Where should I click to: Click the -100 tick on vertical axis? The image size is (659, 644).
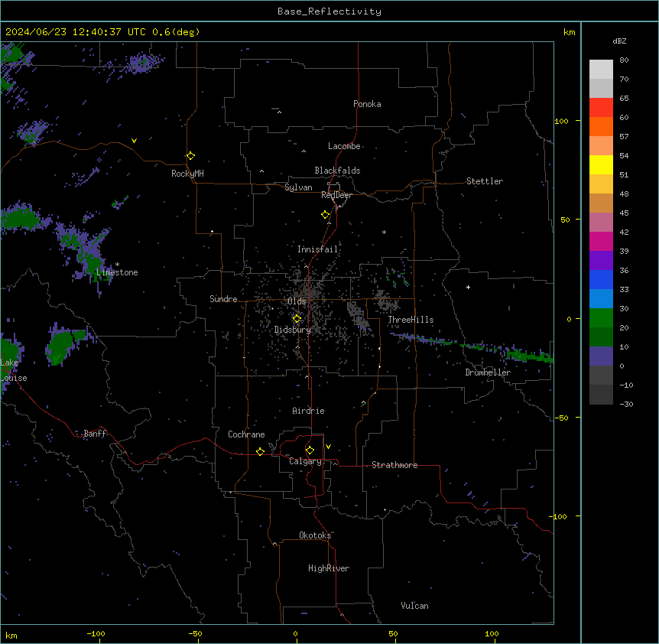coord(559,516)
